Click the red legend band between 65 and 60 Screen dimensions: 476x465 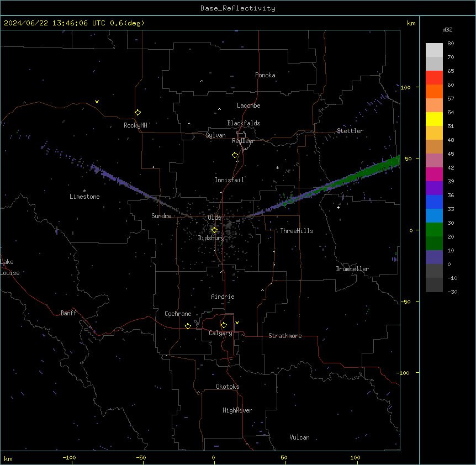[434, 78]
